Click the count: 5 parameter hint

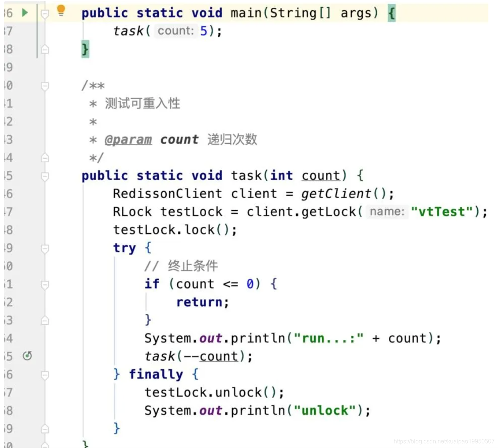177,31
